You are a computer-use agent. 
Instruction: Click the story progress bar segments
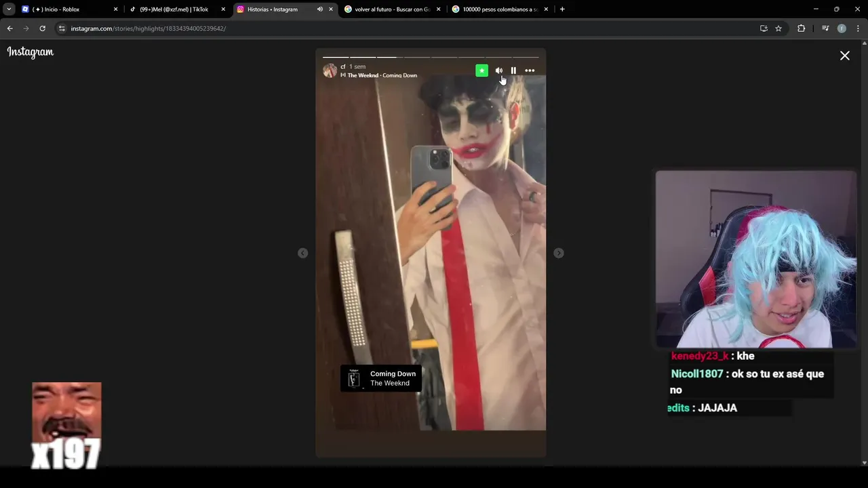tap(431, 57)
